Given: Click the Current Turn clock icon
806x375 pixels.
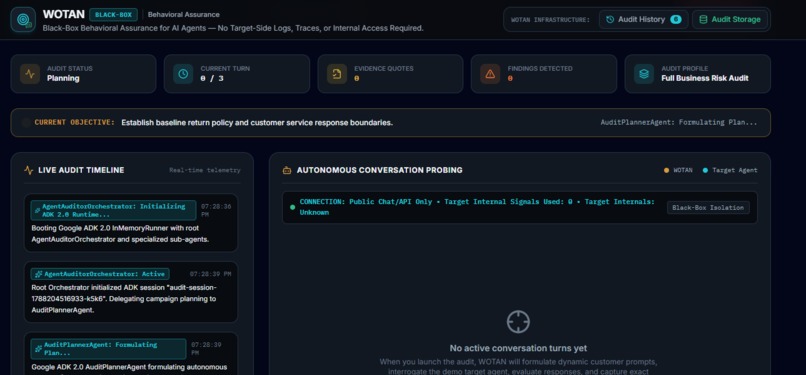Looking at the screenshot, I should [x=183, y=74].
